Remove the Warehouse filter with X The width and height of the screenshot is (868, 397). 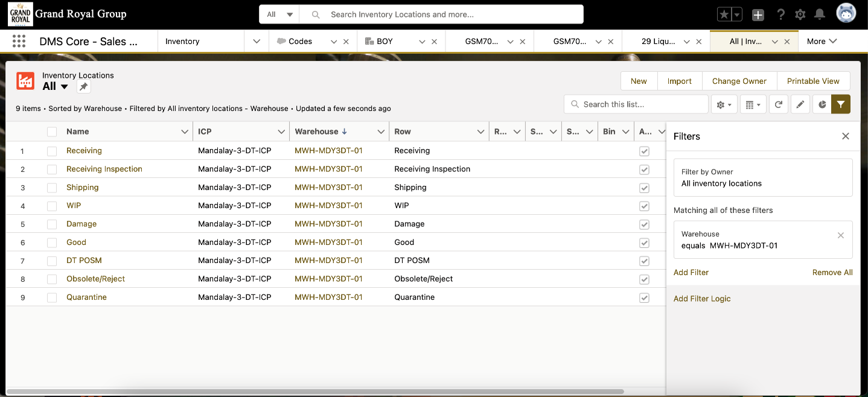click(x=840, y=235)
